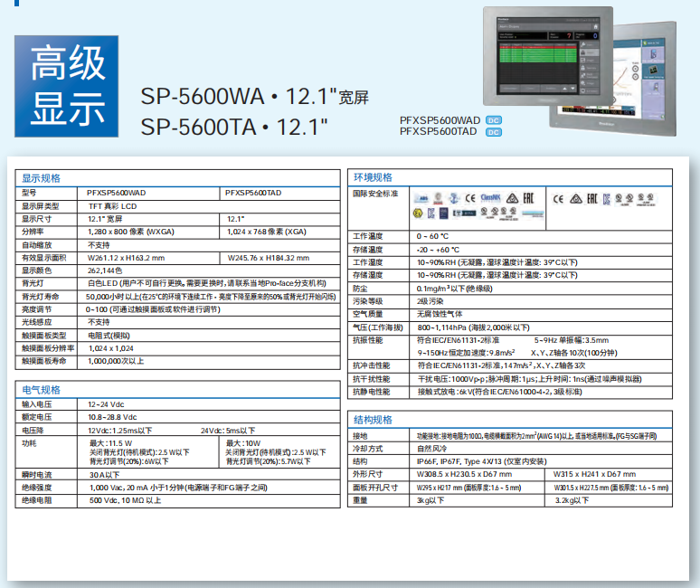This screenshot has width=700, height=588.
Task: Click the yellow hexagon Ex certification mark
Action: click(x=418, y=213)
